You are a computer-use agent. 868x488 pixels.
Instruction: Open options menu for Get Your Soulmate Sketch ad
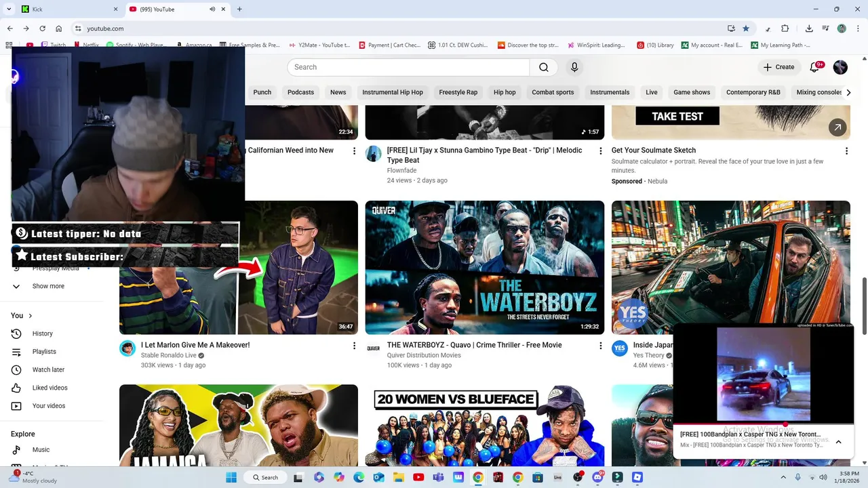tap(846, 151)
